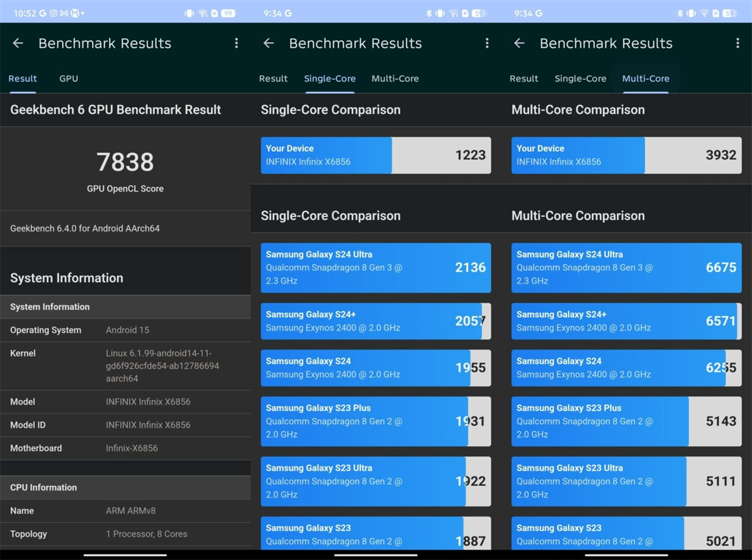Tap Google G icon beside 10:52 clock
The image size is (752, 560).
pos(42,13)
